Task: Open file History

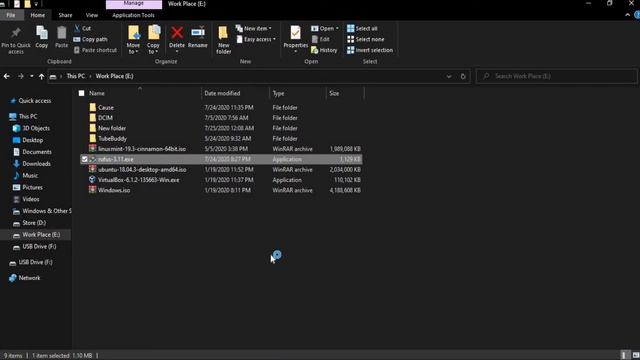Action: pos(324,50)
